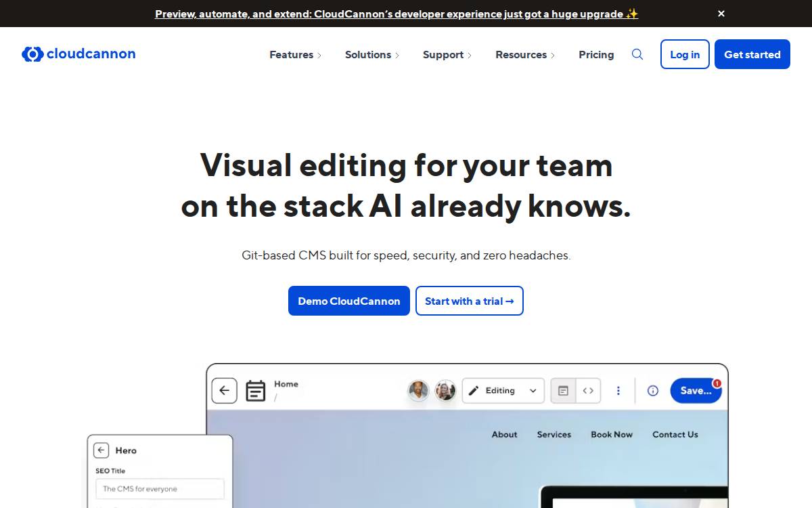Click the 'Git-based CMS built for speed' subtitle
This screenshot has height=508, width=812.
coord(406,255)
